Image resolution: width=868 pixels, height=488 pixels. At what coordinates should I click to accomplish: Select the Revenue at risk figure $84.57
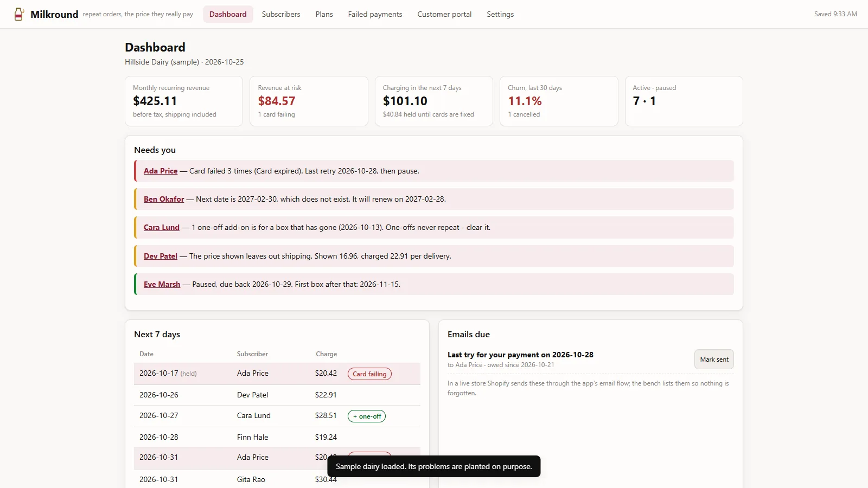coord(277,101)
